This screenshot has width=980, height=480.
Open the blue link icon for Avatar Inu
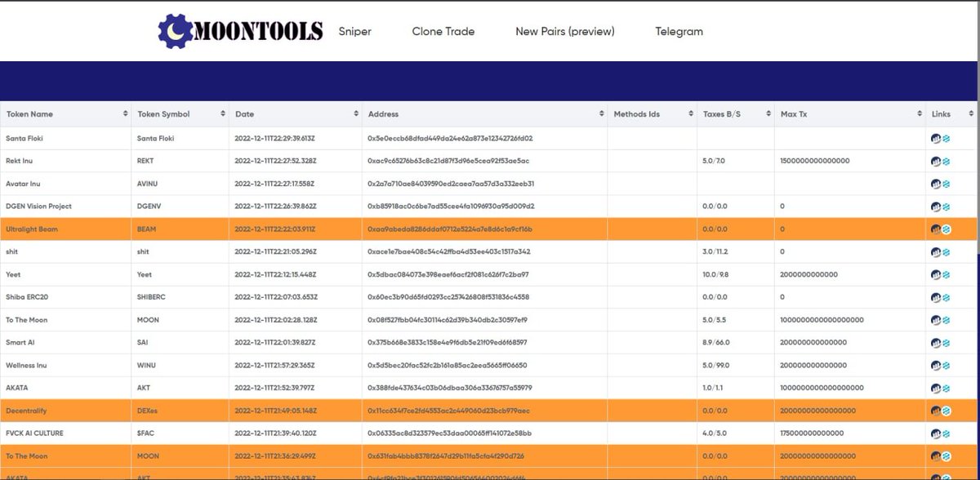(x=946, y=184)
